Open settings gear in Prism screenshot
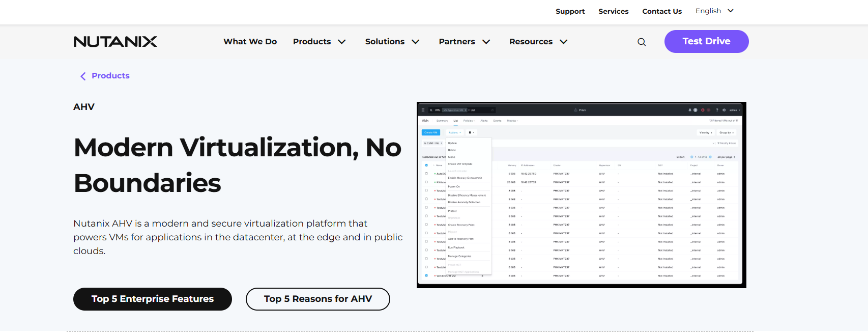Image resolution: width=868 pixels, height=334 pixels. [x=724, y=110]
